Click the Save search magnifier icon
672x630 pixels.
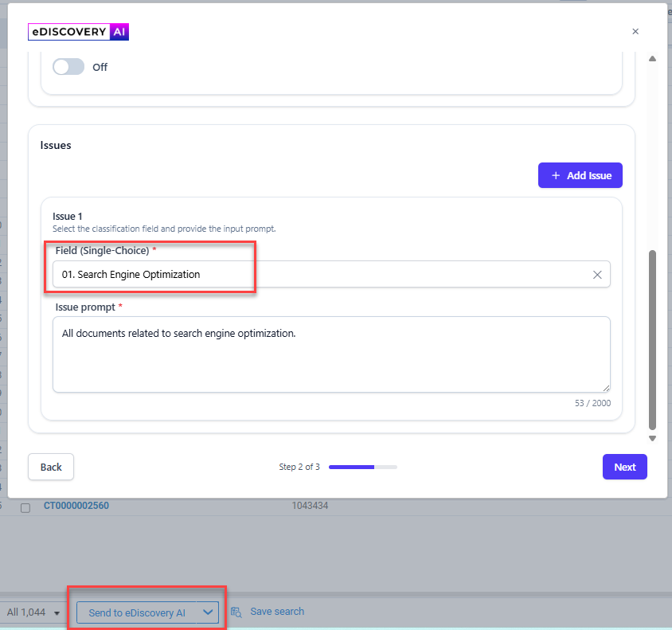tap(236, 612)
